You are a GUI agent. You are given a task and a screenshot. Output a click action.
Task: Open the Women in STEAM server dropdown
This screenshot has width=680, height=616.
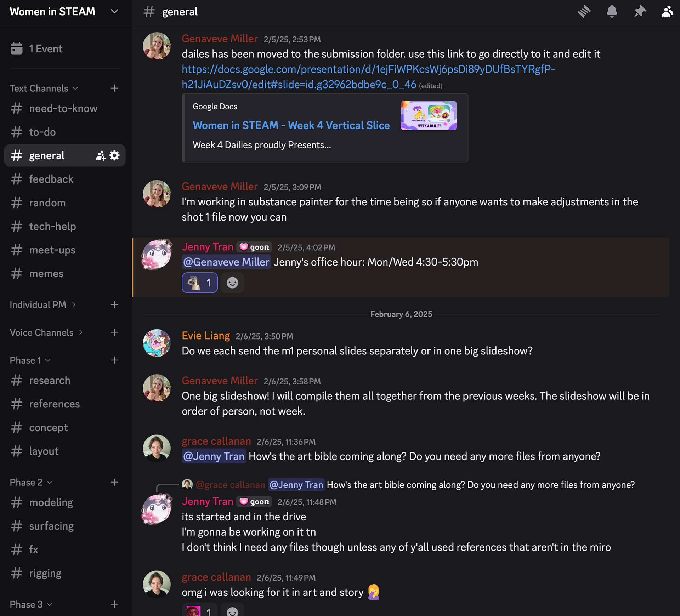click(x=114, y=12)
